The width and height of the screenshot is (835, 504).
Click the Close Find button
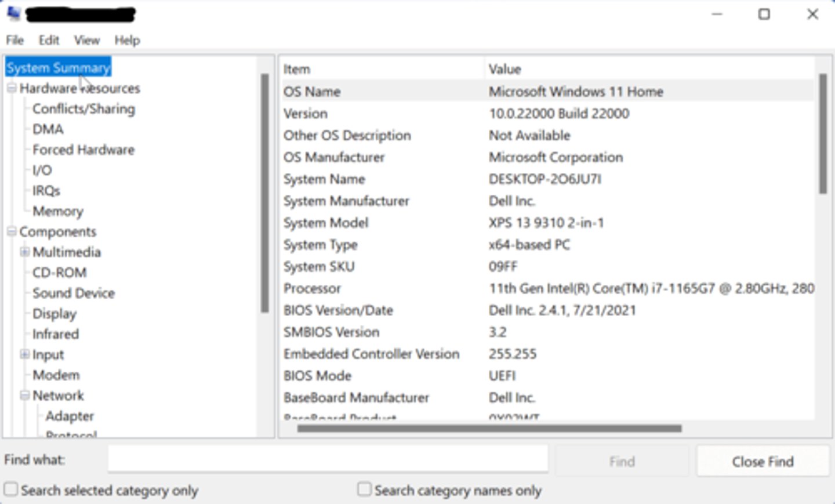[x=763, y=462]
